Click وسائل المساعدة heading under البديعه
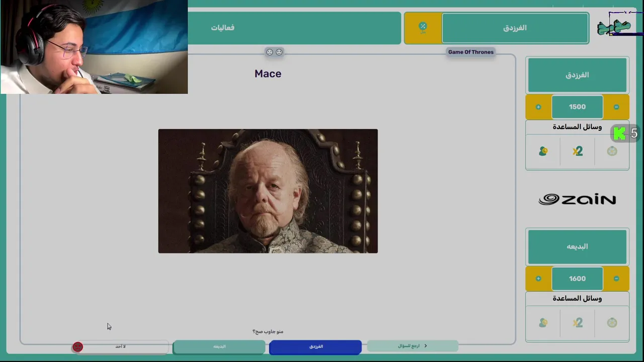644x362 pixels. coord(577,298)
